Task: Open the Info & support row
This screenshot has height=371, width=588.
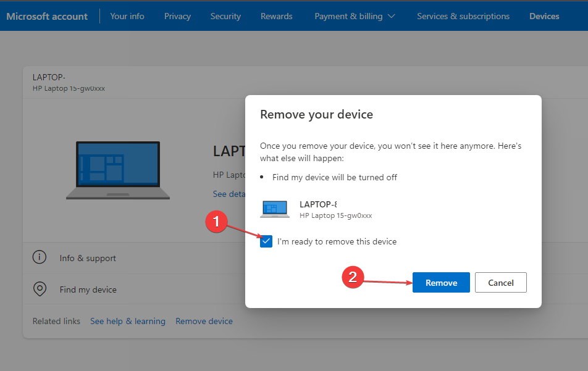Action: click(x=134, y=258)
